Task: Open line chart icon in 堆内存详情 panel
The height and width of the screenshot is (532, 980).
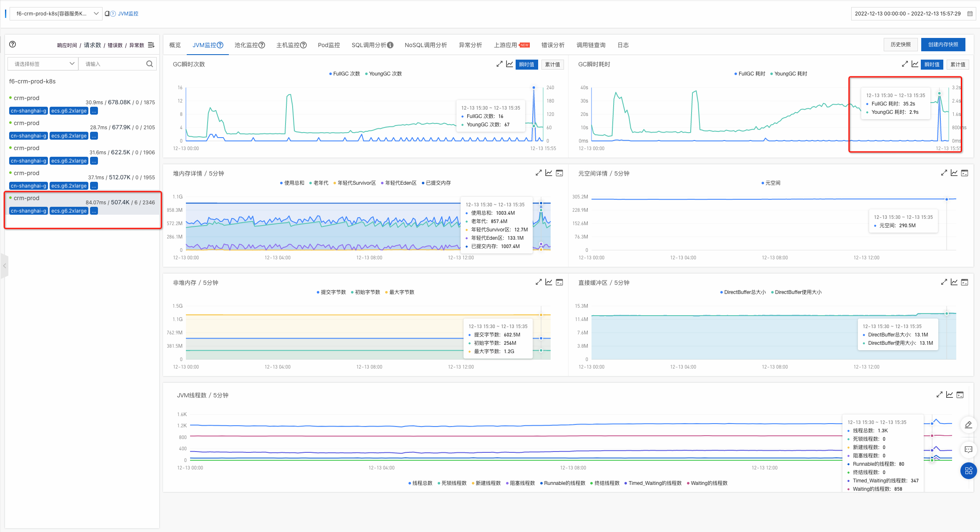Action: coord(549,173)
